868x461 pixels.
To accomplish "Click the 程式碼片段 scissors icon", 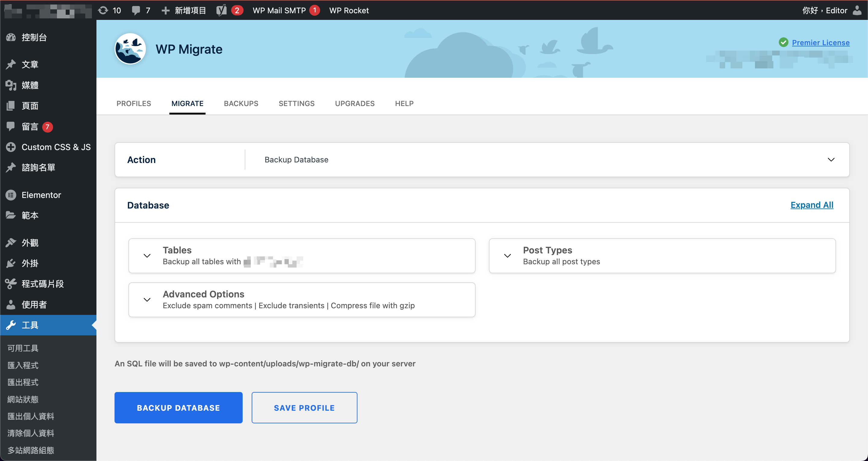I will [11, 284].
